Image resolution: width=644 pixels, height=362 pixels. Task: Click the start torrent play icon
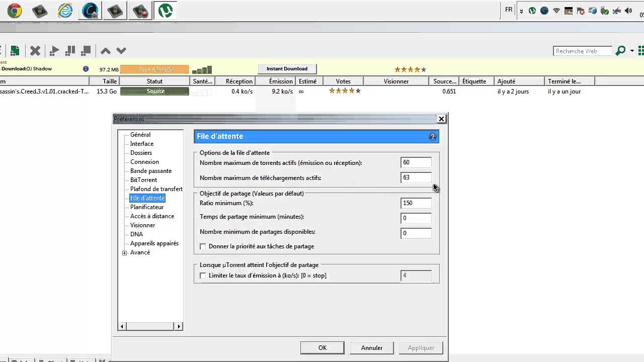click(55, 50)
